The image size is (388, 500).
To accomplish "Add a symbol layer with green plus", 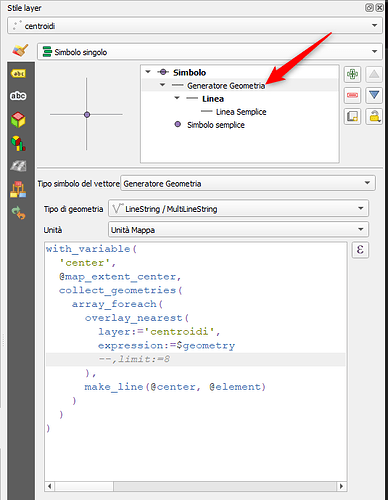I will pyautogui.click(x=352, y=74).
